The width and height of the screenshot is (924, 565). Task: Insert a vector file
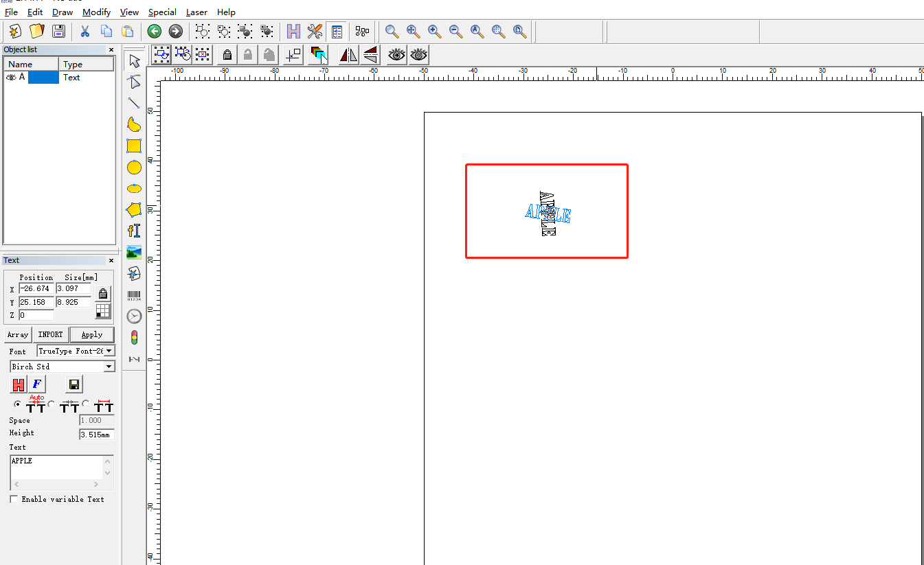click(134, 273)
